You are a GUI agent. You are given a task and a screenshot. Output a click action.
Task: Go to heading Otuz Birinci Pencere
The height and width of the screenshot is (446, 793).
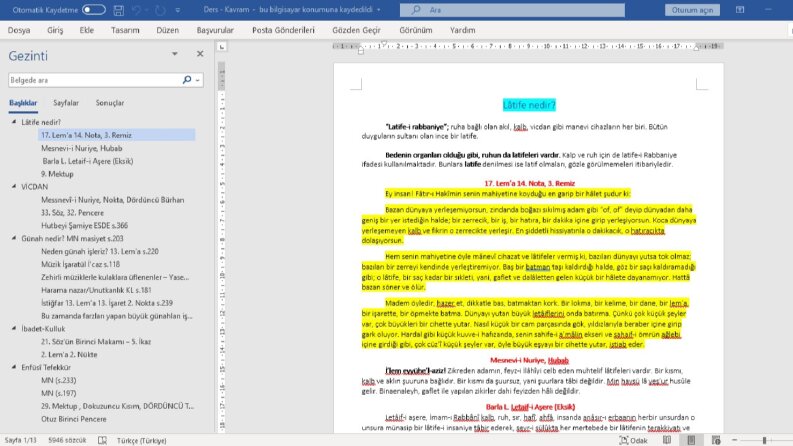pyautogui.click(x=74, y=419)
